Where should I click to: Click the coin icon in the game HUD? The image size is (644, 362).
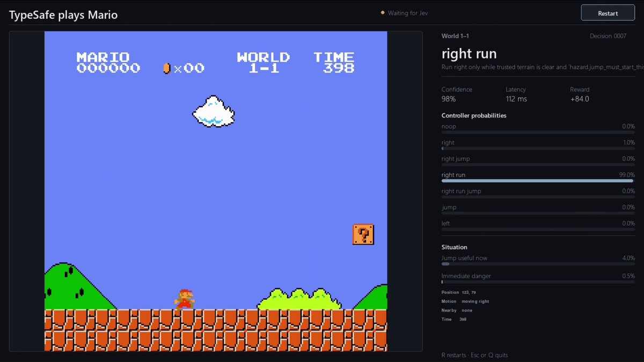[x=166, y=68]
